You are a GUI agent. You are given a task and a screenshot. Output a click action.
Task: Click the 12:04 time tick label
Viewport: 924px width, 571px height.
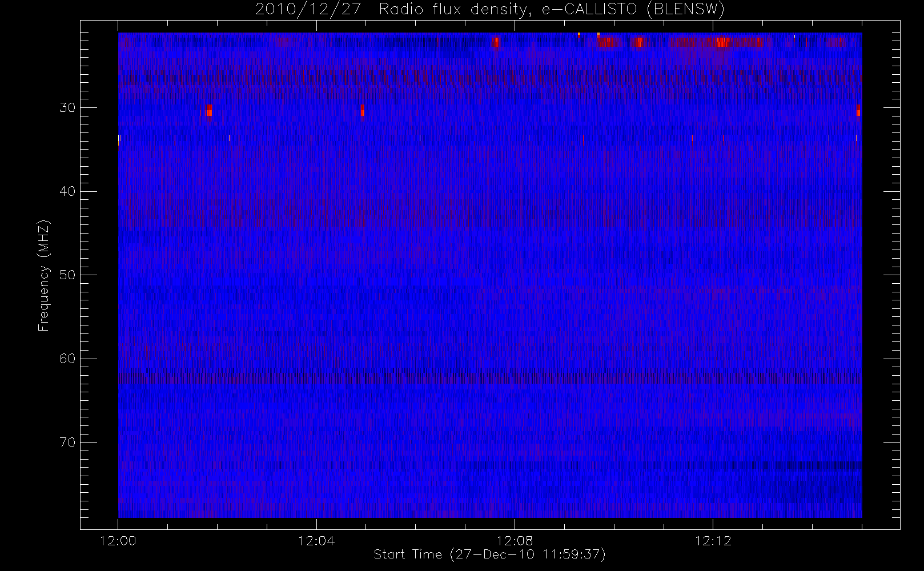[x=316, y=541]
